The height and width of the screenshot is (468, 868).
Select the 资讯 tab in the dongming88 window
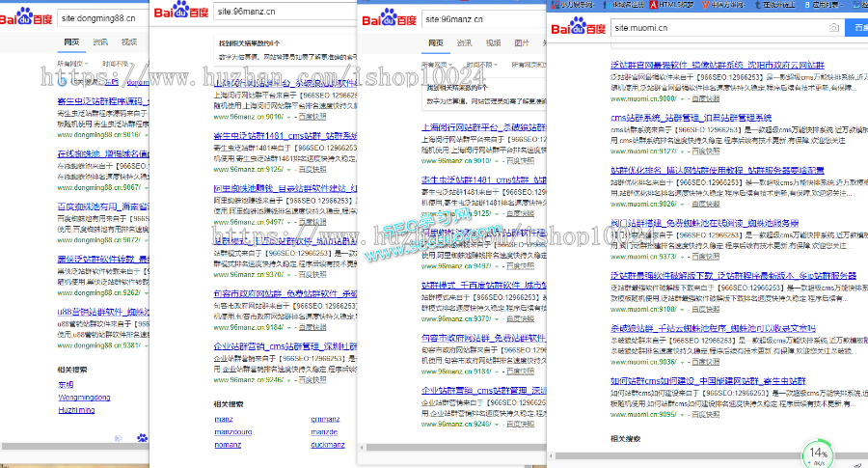(100, 42)
